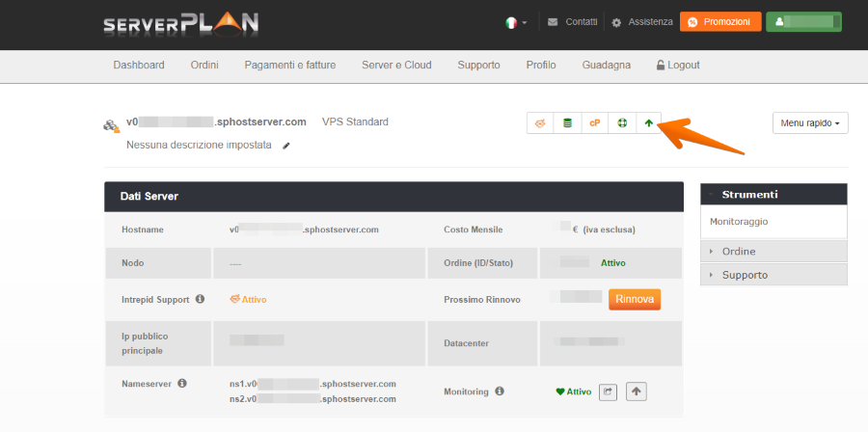Click the Intrepid Support handshake toolbar icon
This screenshot has width=868, height=432.
click(540, 123)
